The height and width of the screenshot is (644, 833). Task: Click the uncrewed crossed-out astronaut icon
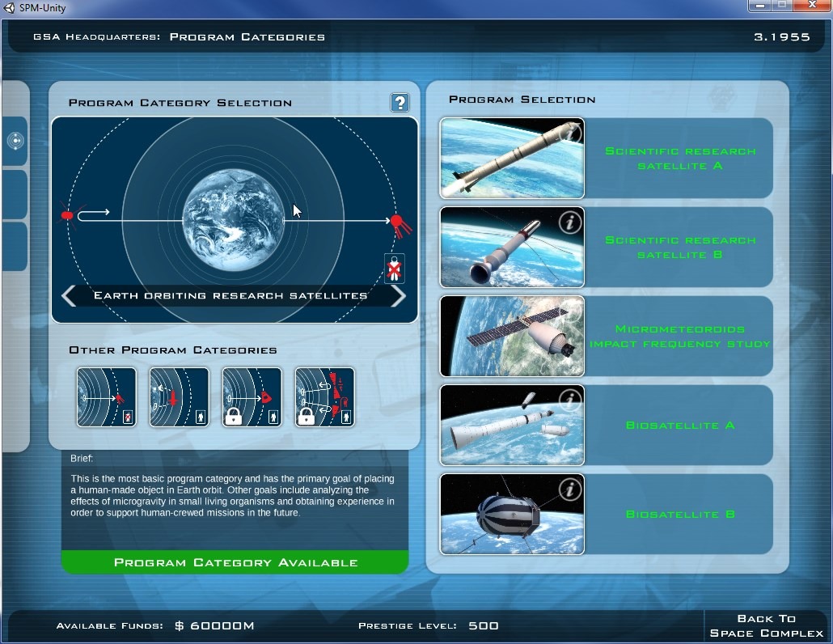click(x=394, y=269)
